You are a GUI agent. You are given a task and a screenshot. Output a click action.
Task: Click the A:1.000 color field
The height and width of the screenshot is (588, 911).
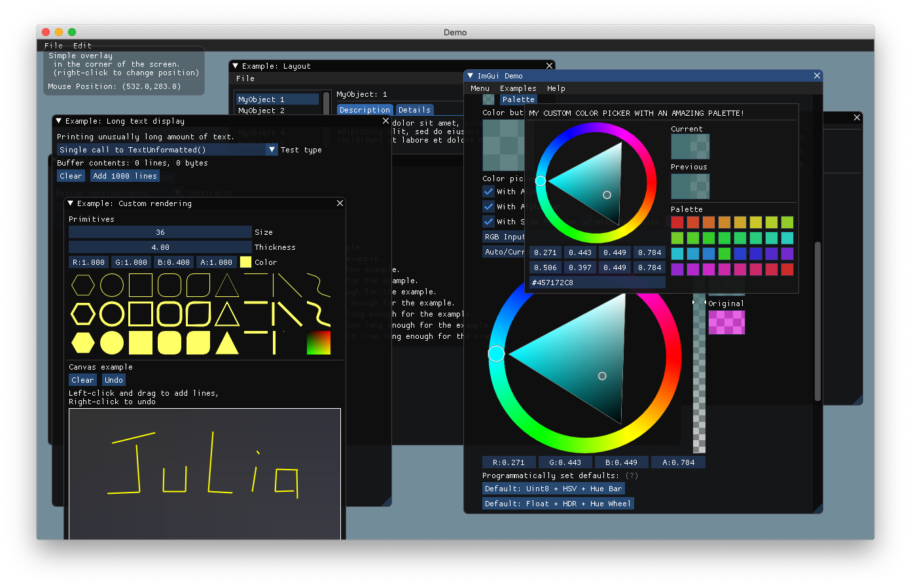pos(216,262)
